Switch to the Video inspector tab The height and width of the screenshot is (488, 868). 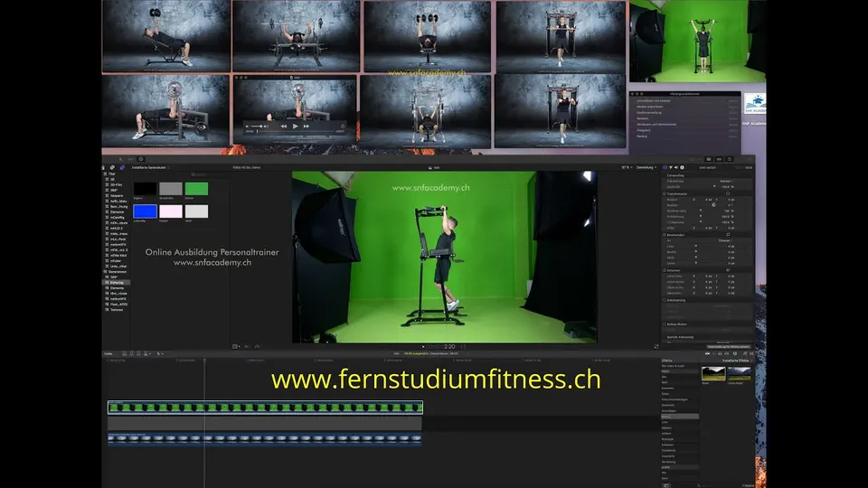(665, 168)
